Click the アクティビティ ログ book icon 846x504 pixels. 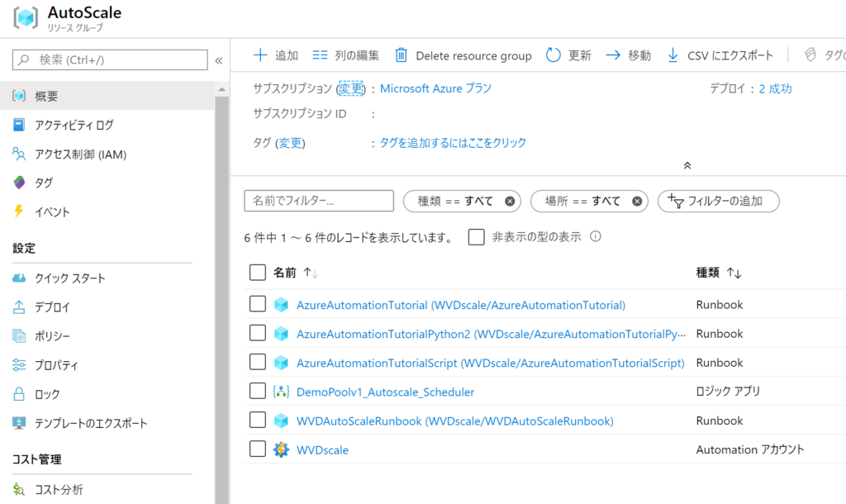click(x=19, y=126)
